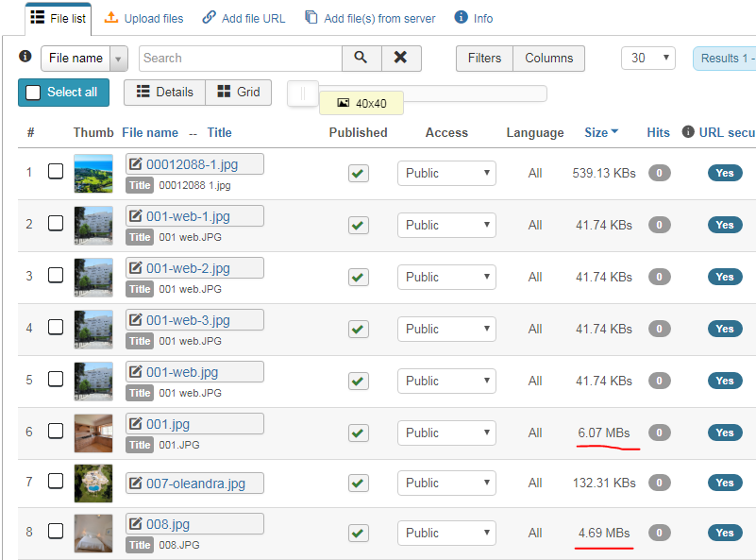Toggle published checkmark for 001-web-2.jpg

pos(359,278)
